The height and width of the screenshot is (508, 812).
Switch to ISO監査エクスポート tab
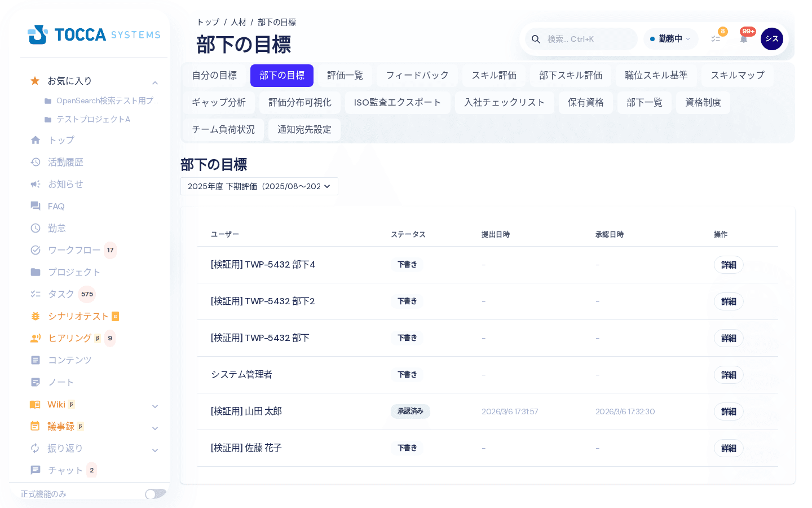point(398,103)
